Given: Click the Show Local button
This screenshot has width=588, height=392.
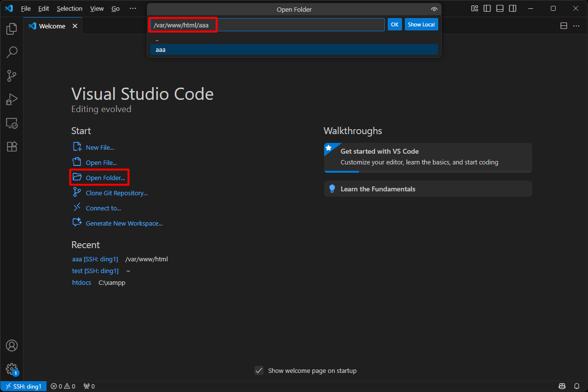Looking at the screenshot, I should [x=422, y=24].
